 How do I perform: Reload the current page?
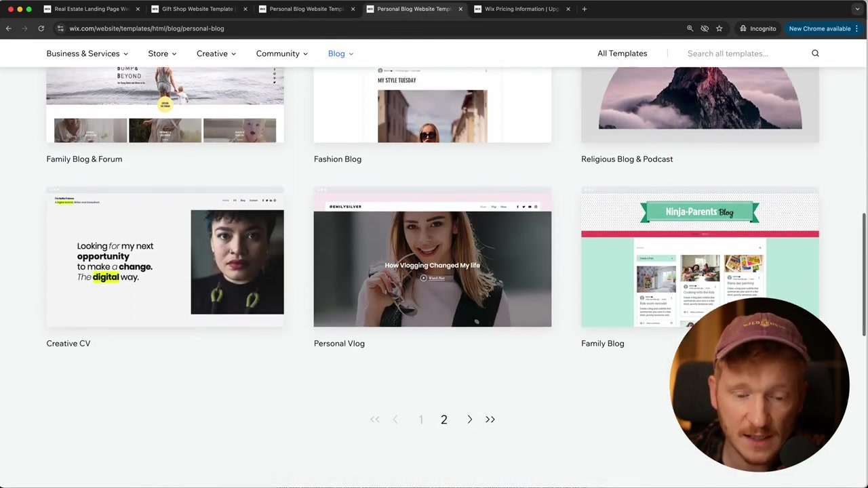click(x=41, y=28)
